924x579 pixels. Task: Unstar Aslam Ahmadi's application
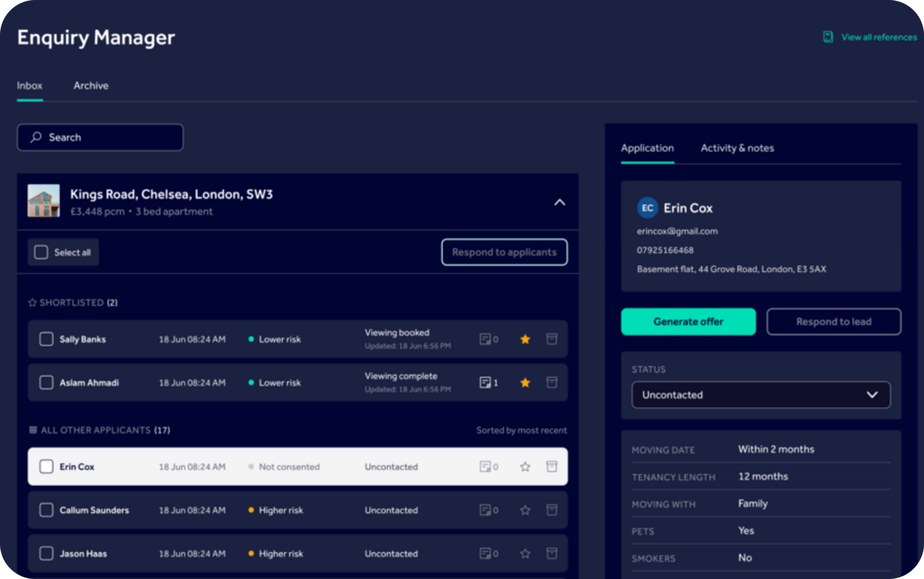pos(525,382)
